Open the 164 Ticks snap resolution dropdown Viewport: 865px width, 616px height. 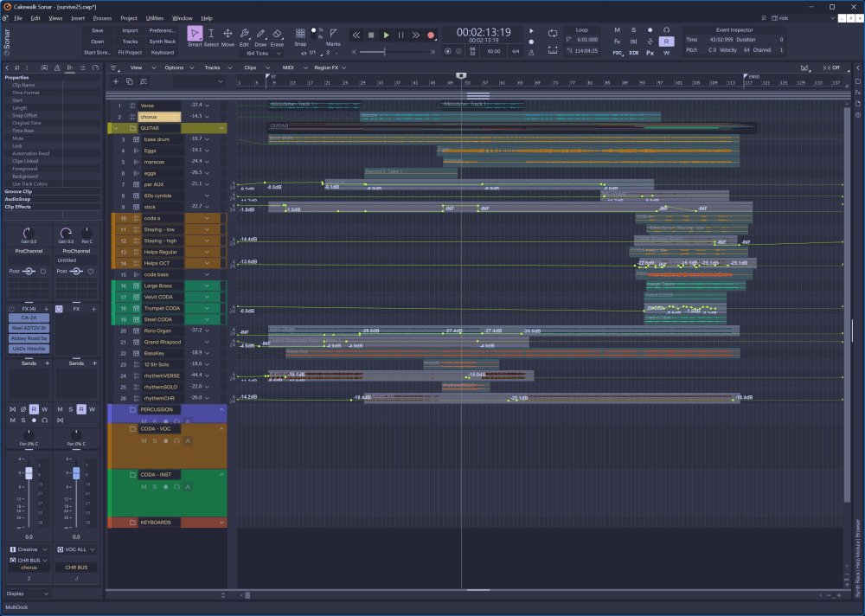coord(263,53)
